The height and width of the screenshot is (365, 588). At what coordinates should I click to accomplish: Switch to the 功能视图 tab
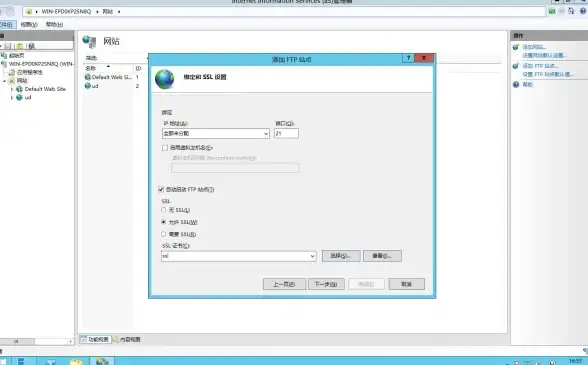pyautogui.click(x=95, y=339)
